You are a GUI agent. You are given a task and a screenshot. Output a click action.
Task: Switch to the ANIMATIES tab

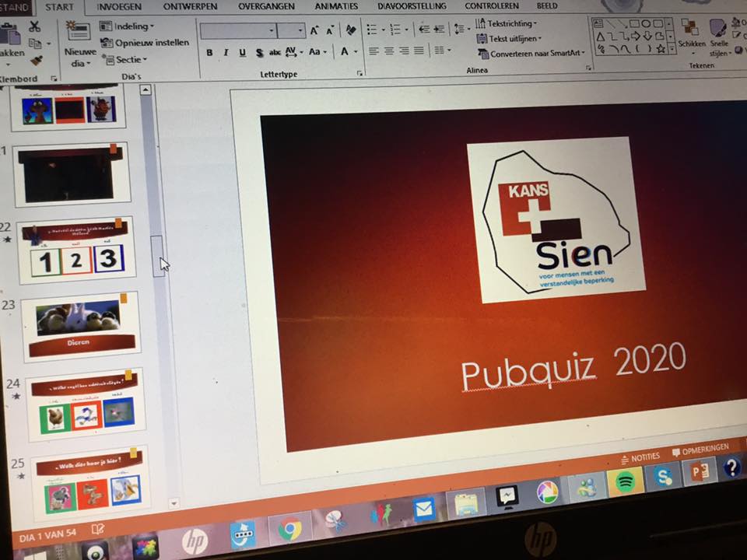pyautogui.click(x=336, y=7)
